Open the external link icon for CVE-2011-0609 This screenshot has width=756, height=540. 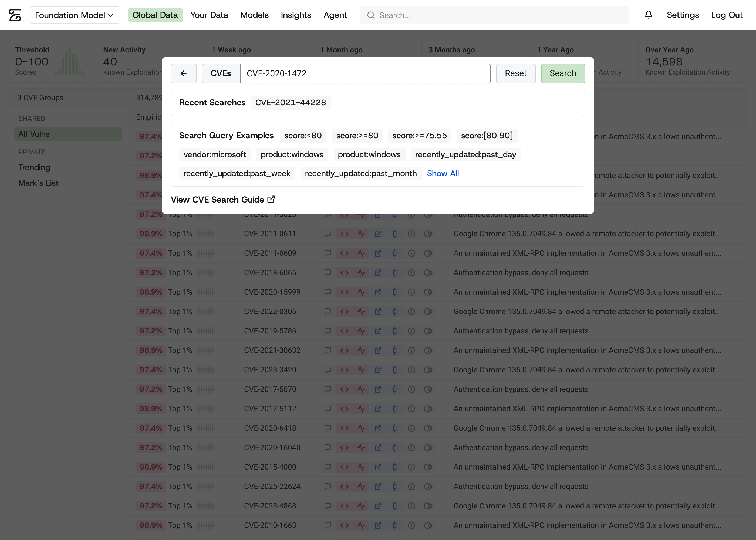378,253
